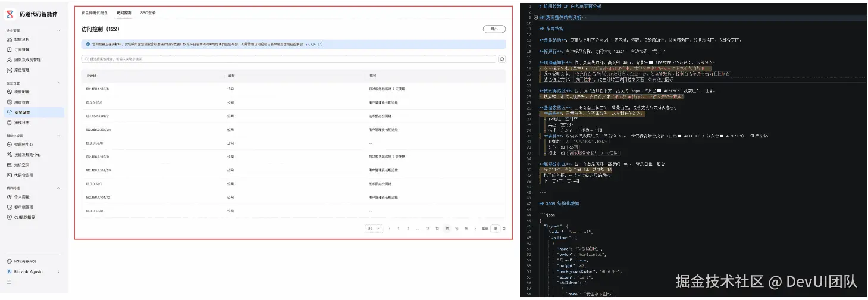Click the refresh icon beside the search box

click(502, 59)
